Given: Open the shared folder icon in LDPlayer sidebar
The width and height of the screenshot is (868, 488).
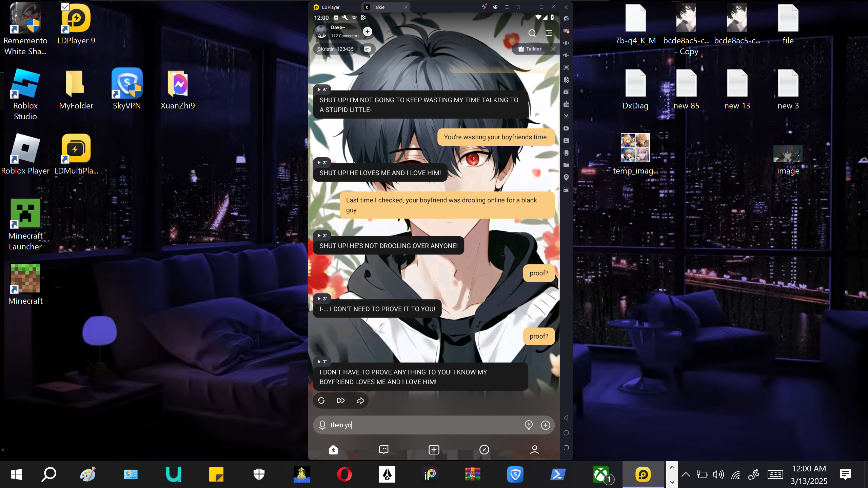Looking at the screenshot, I should (x=566, y=165).
